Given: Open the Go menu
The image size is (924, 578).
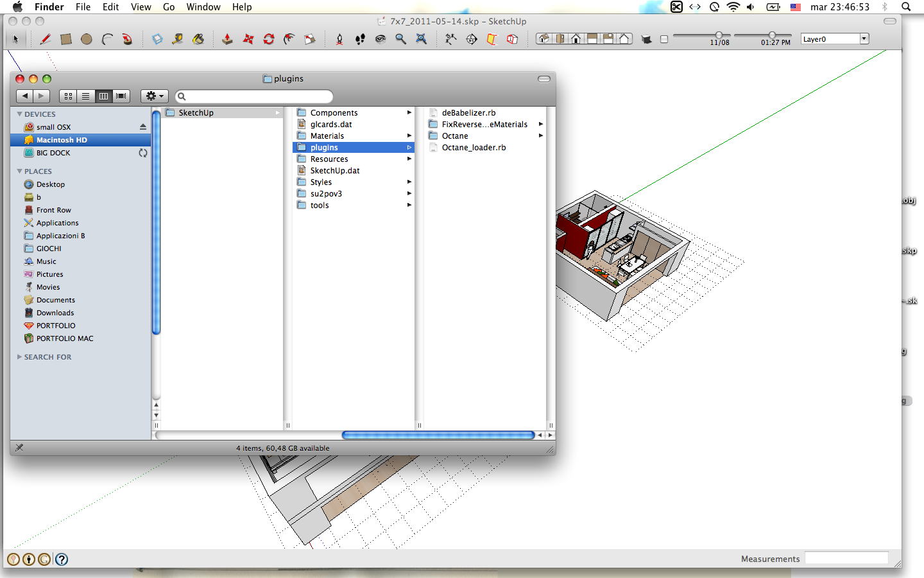Looking at the screenshot, I should [x=169, y=7].
